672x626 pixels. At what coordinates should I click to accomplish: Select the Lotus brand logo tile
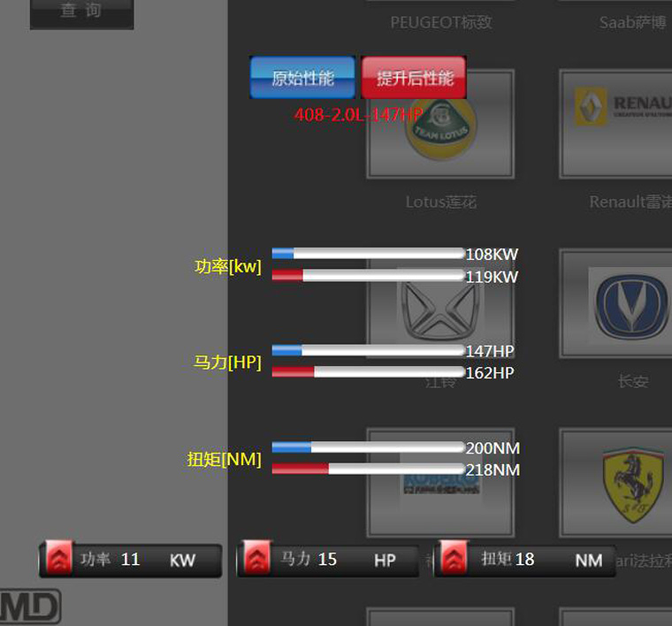(x=440, y=124)
